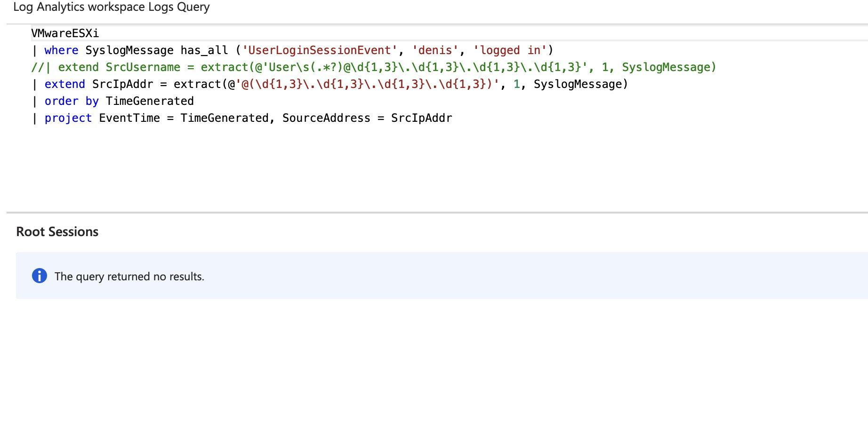Click the 'Root Sessions' section heading
The width and height of the screenshot is (868, 428).
pos(57,231)
